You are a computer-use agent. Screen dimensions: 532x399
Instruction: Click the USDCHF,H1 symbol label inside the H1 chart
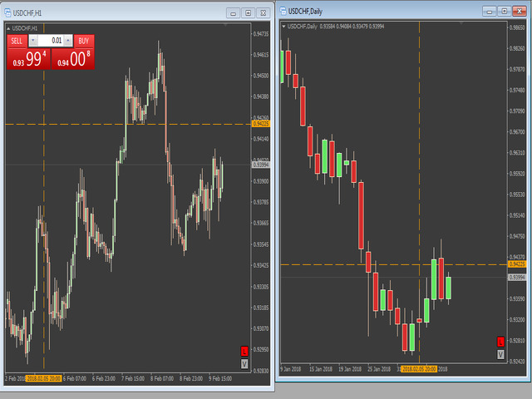pos(25,28)
